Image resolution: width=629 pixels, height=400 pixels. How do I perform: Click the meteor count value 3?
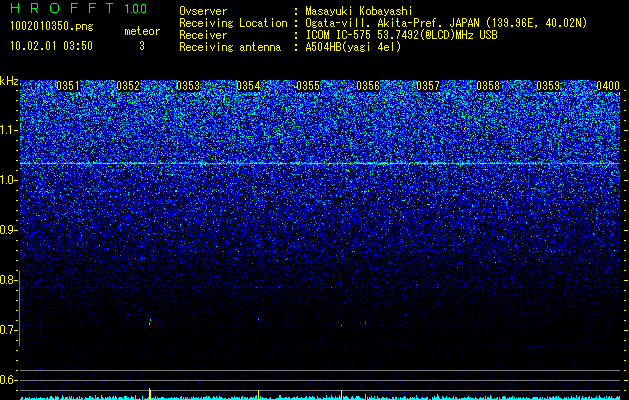click(x=142, y=46)
